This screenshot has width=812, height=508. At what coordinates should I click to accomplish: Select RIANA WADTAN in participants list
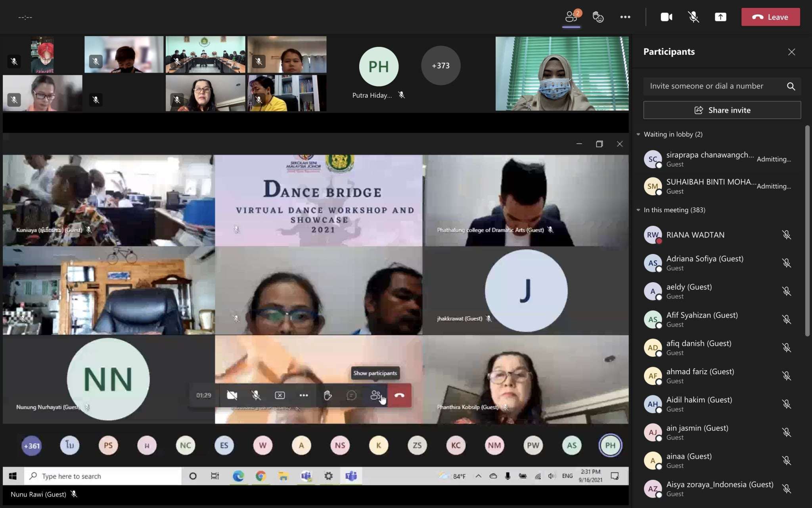pos(695,235)
